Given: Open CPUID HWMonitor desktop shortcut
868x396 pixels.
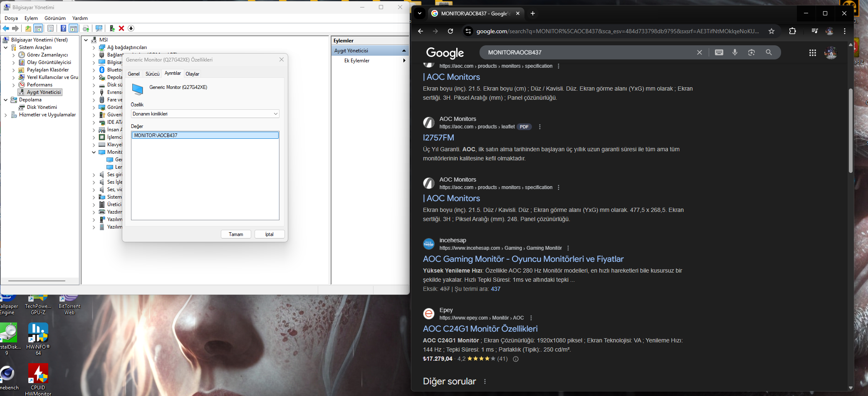Looking at the screenshot, I should coord(38,379).
